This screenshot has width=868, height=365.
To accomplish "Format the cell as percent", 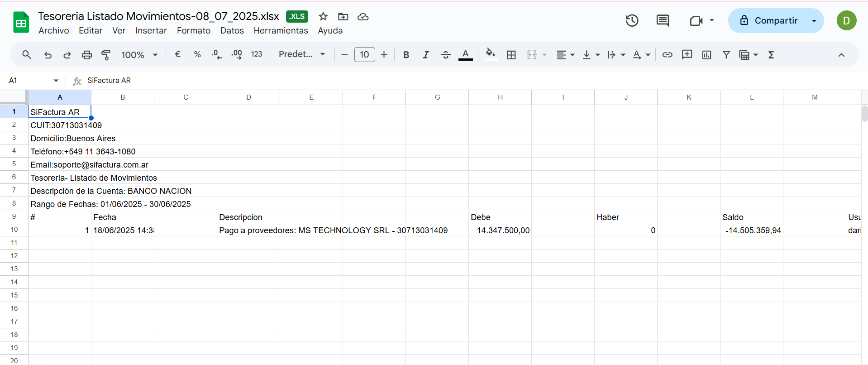I will [x=197, y=54].
